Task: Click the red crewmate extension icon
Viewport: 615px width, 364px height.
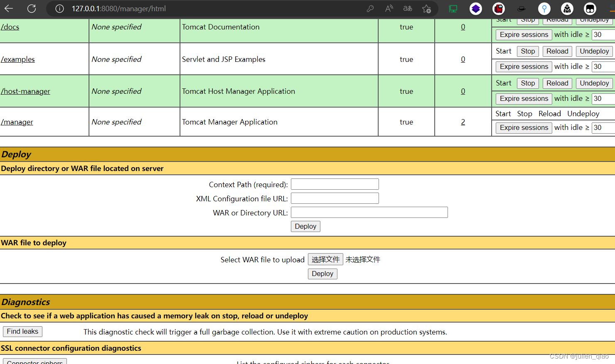Action: (x=499, y=9)
